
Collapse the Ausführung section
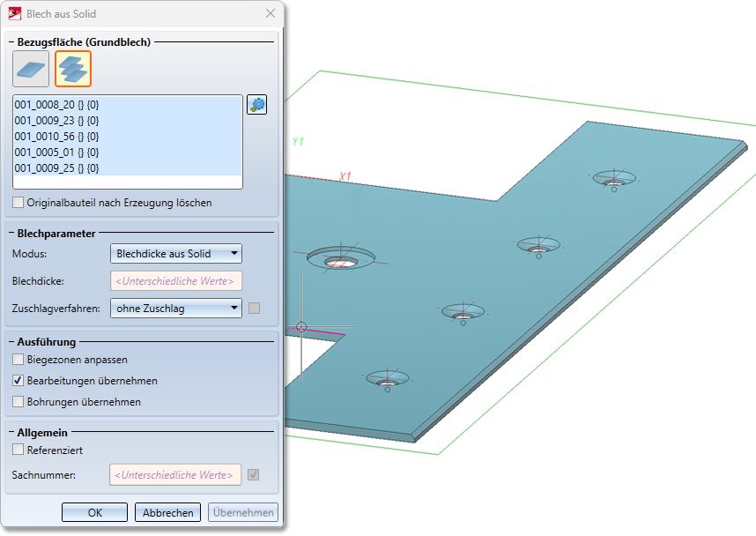11,342
